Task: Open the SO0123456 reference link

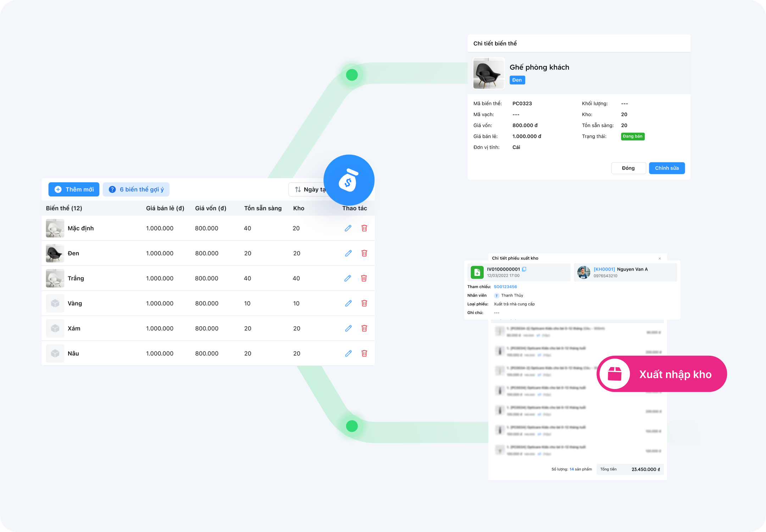Action: [505, 287]
